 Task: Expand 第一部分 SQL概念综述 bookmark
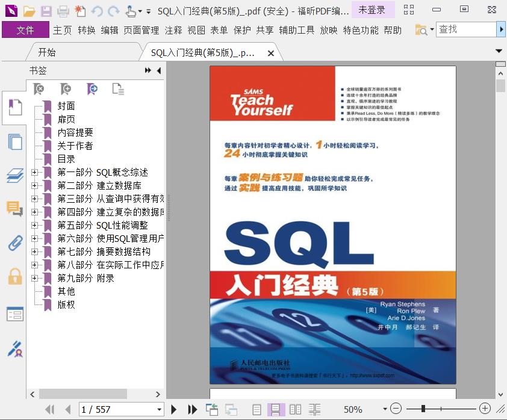(34, 173)
